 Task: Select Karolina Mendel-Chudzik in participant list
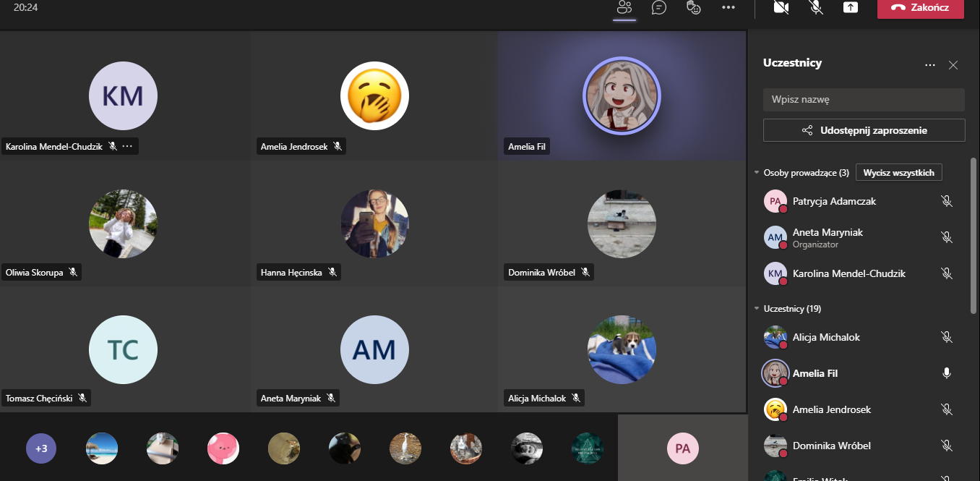pyautogui.click(x=860, y=273)
